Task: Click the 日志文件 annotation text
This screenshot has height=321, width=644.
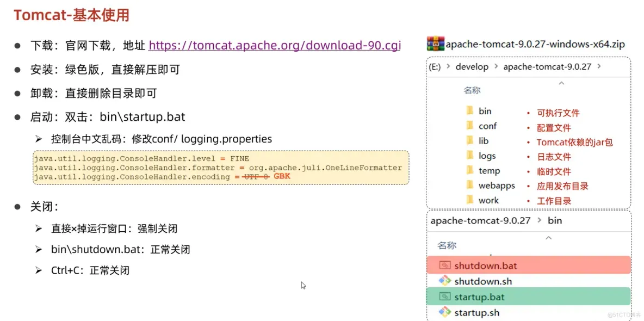Action: coord(554,157)
